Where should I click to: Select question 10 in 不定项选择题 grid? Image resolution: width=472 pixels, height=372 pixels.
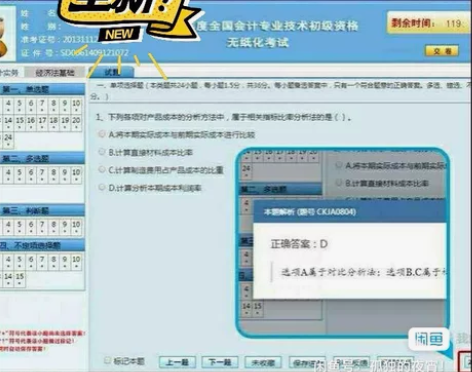pos(76,261)
